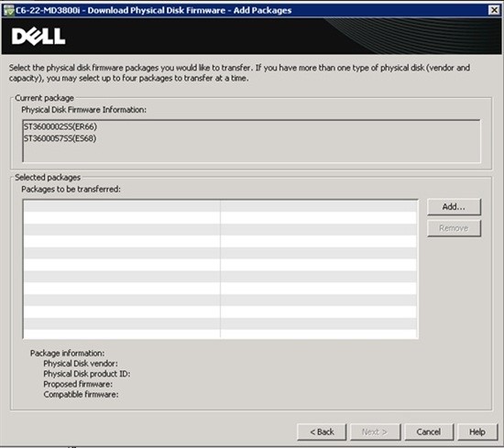504x448 pixels.
Task: Select first row in left packages column
Action: (x=122, y=206)
